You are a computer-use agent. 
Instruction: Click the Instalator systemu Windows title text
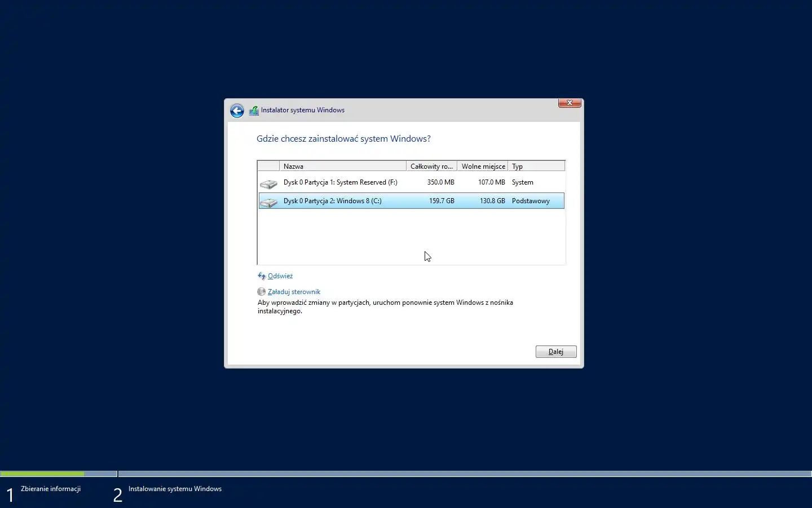point(303,110)
